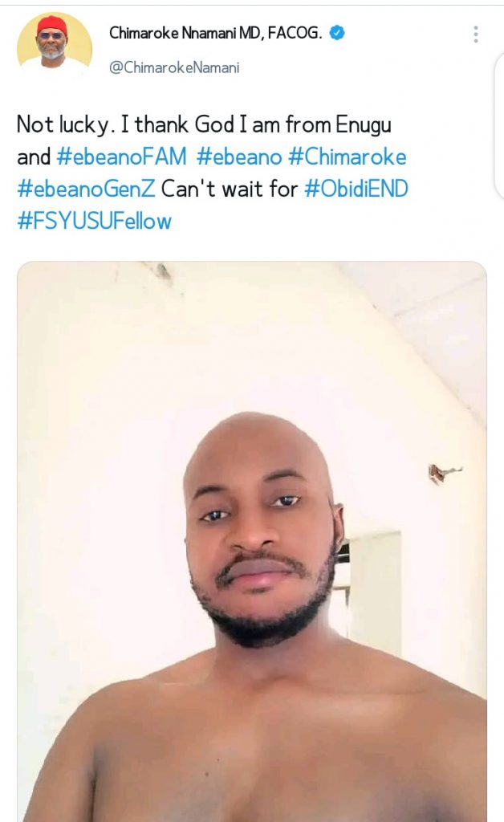The height and width of the screenshot is (822, 504).
Task: Click the word "and" before #ebeanoFAM
Action: pyautogui.click(x=34, y=156)
